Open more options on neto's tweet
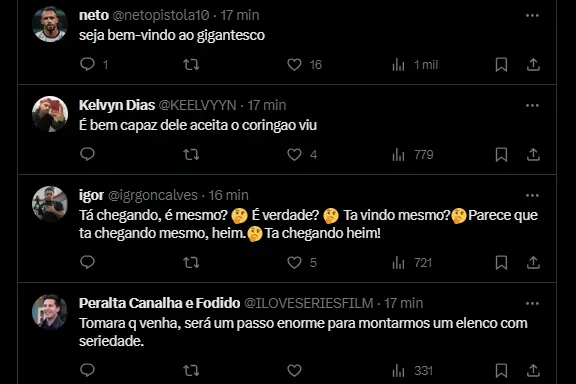The image size is (576, 384). click(x=532, y=15)
